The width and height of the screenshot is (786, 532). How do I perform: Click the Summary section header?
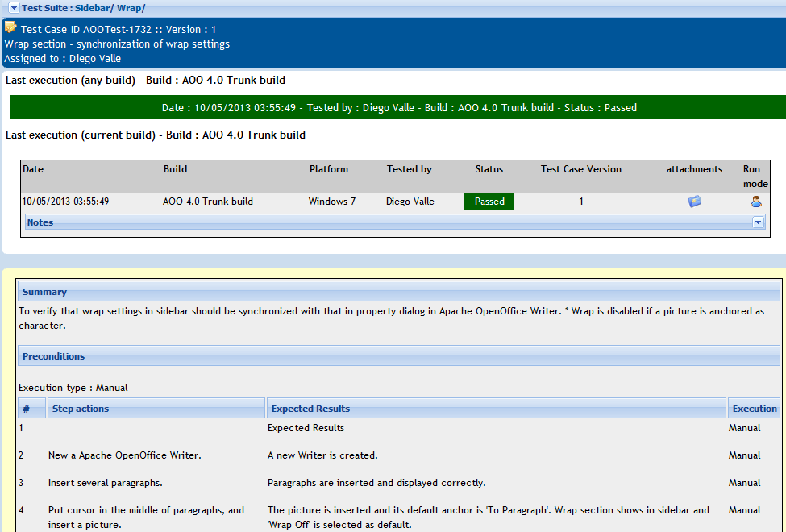(399, 292)
